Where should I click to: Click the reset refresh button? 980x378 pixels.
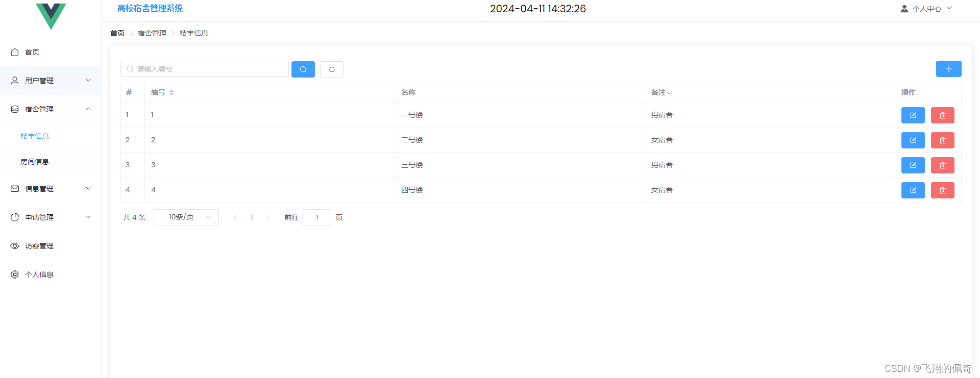coord(332,69)
